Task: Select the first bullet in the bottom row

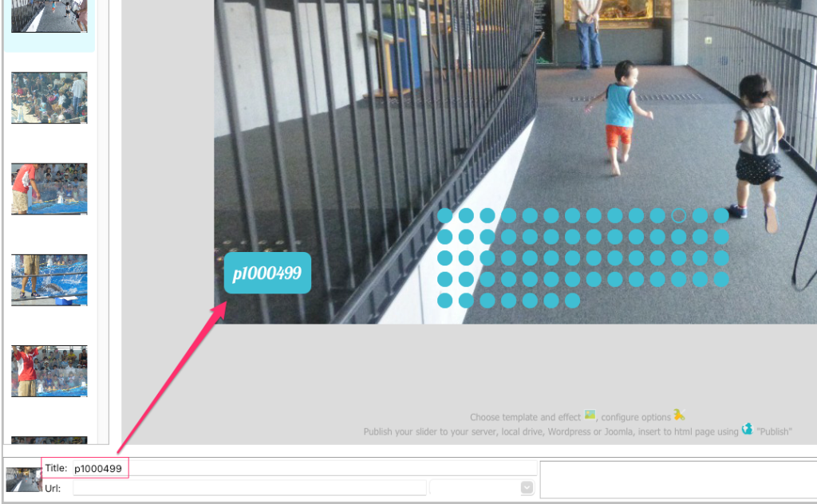Action: pos(445,301)
